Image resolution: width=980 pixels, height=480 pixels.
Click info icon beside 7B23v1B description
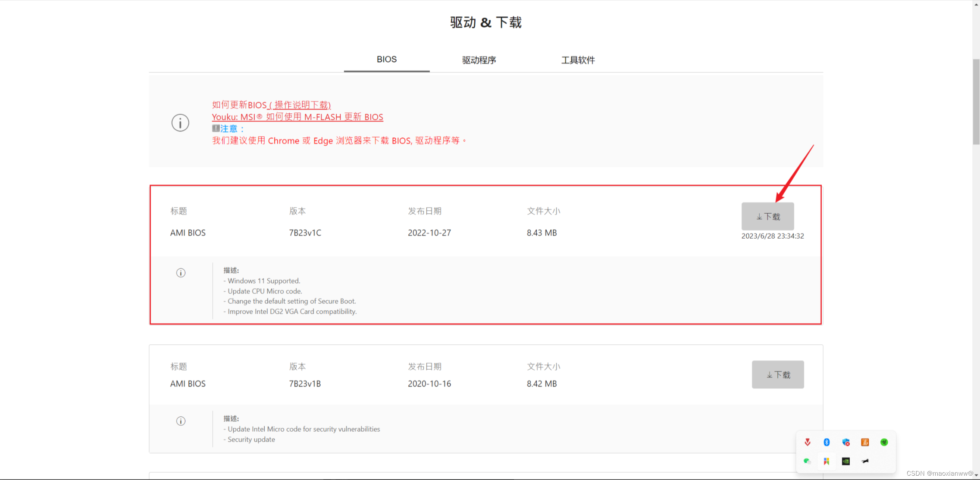(181, 421)
